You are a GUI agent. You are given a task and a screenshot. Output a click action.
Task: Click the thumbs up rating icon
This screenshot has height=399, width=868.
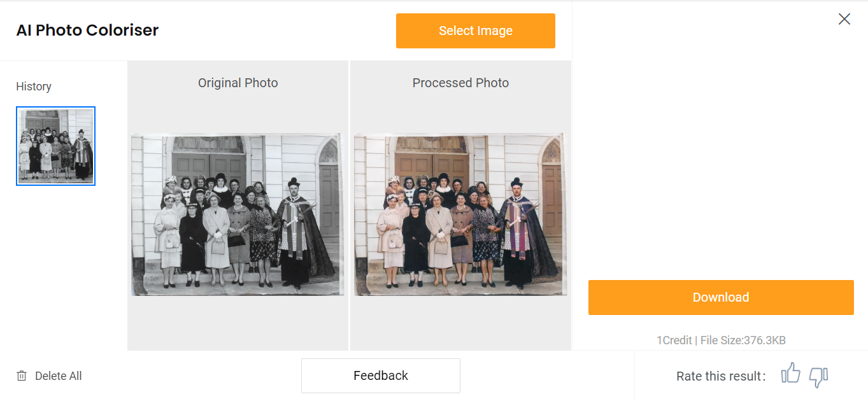coord(790,374)
